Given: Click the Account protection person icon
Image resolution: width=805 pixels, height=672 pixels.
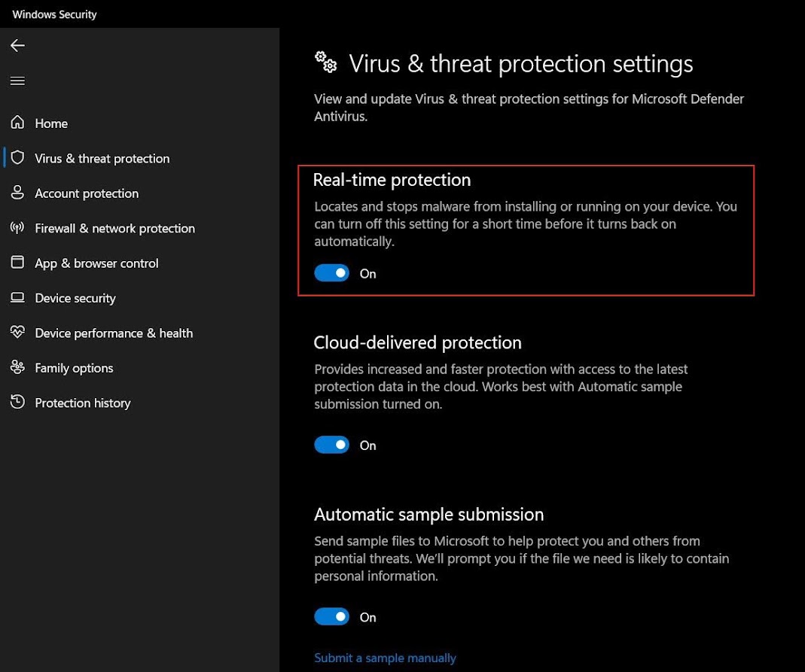Looking at the screenshot, I should point(18,193).
